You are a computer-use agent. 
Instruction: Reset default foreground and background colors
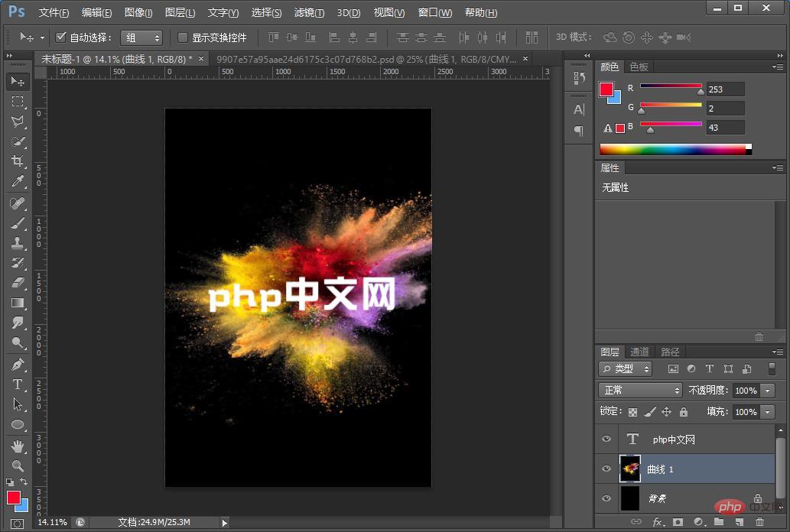pos(10,482)
